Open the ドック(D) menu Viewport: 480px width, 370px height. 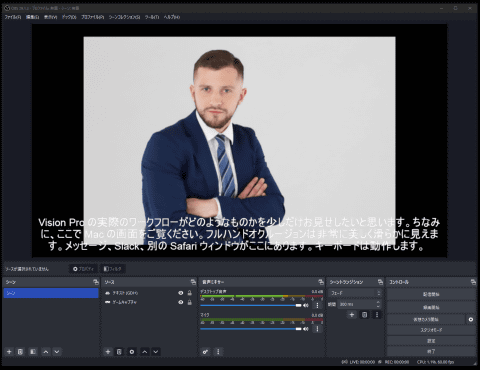click(69, 17)
